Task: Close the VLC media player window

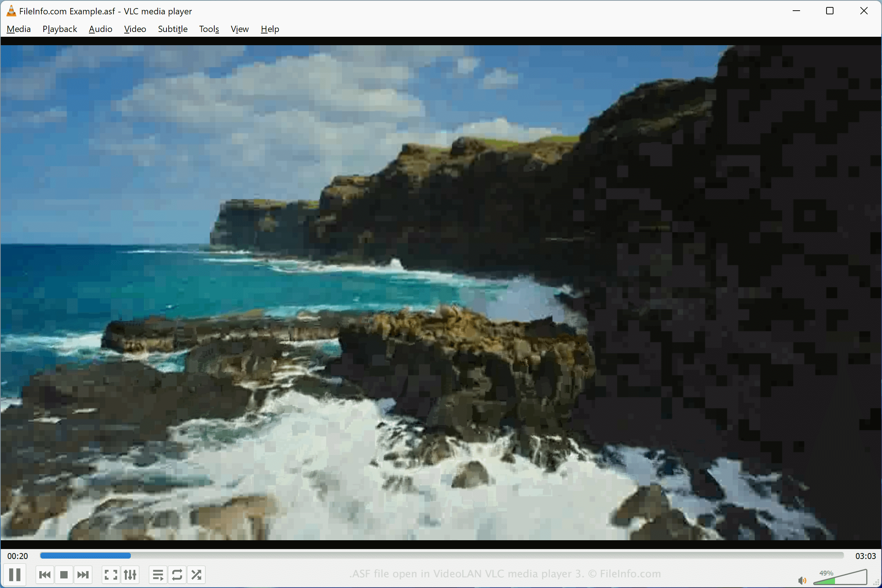Action: pyautogui.click(x=864, y=11)
